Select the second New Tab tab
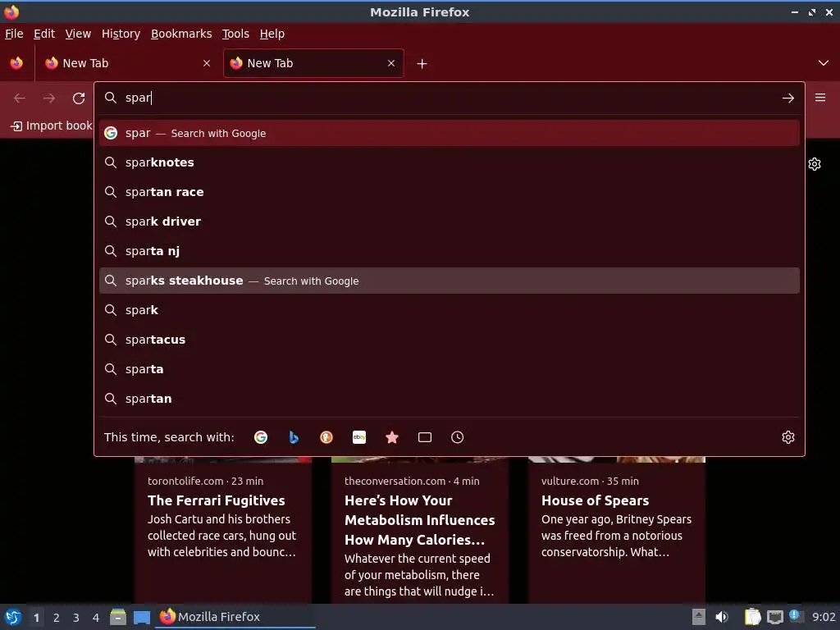 click(313, 63)
